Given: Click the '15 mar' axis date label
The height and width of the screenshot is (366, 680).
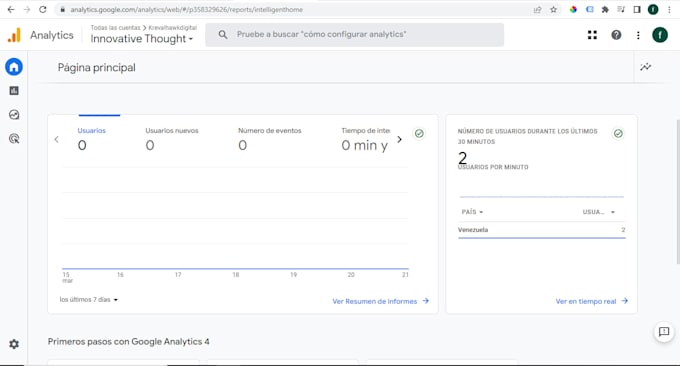Looking at the screenshot, I should pos(67,278).
